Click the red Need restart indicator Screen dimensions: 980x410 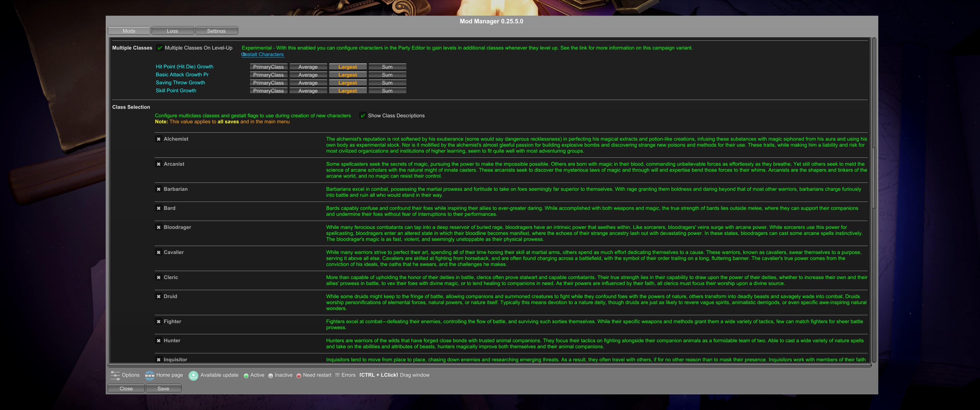pyautogui.click(x=299, y=376)
